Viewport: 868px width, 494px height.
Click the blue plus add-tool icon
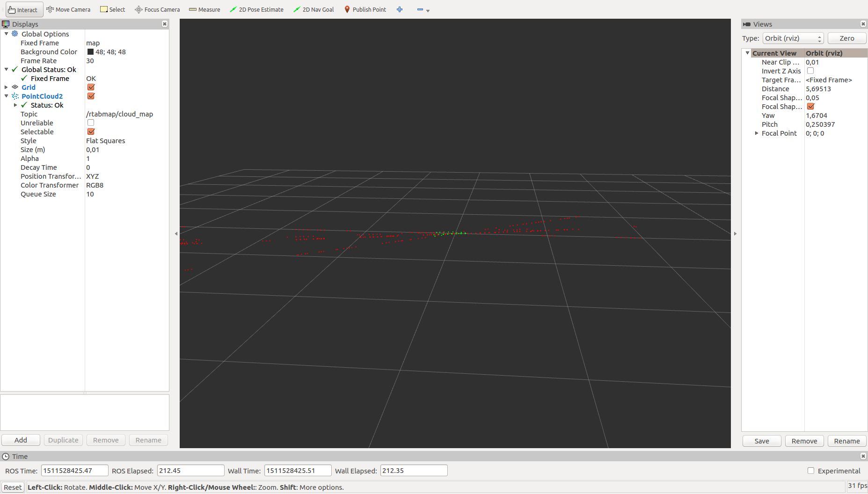[x=400, y=9]
